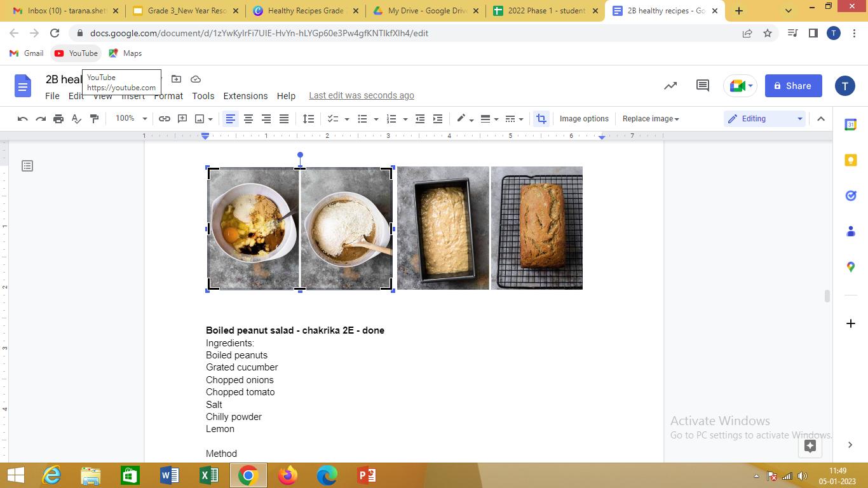Screen dimensions: 868x488
Task: Decrease the paragraph indent
Action: pyautogui.click(x=420, y=119)
